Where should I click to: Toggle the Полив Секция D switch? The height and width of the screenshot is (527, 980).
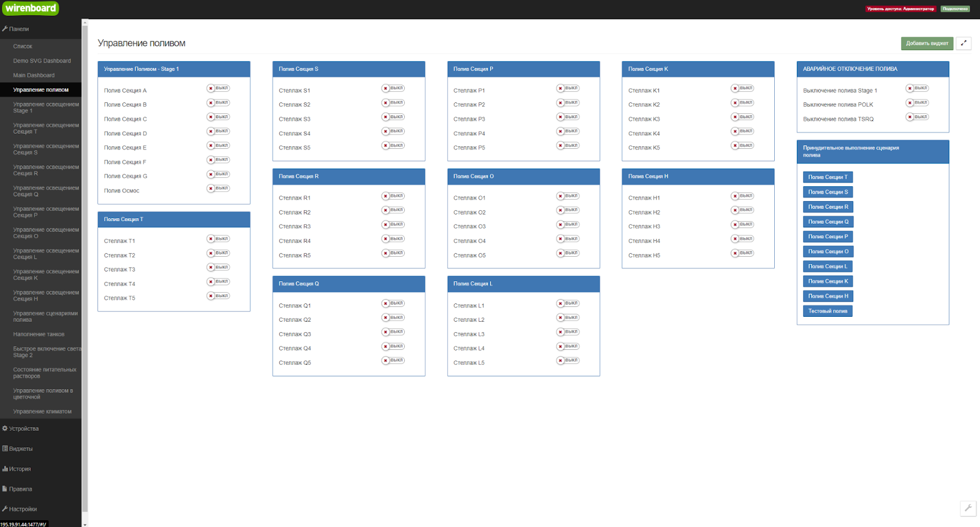tap(218, 131)
